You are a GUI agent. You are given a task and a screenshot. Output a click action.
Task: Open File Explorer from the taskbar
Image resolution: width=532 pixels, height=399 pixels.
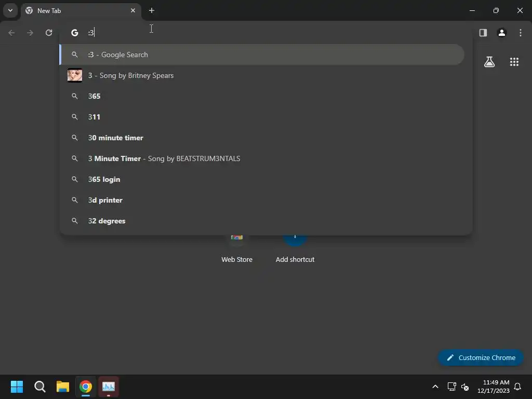point(63,387)
